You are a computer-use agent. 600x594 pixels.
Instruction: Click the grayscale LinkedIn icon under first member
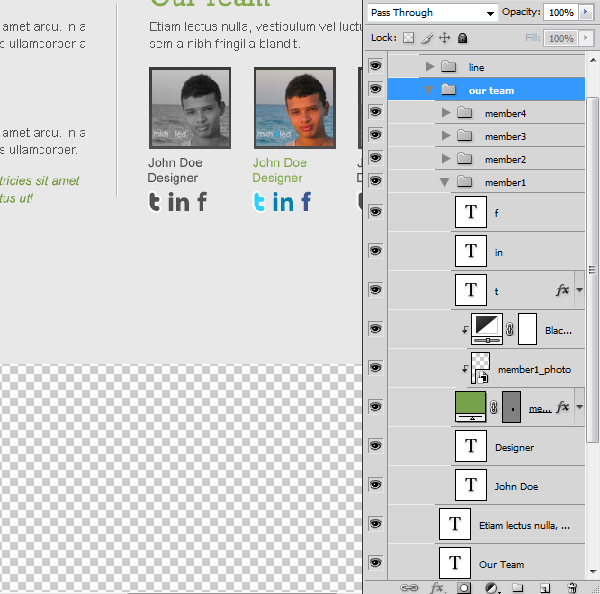[178, 202]
